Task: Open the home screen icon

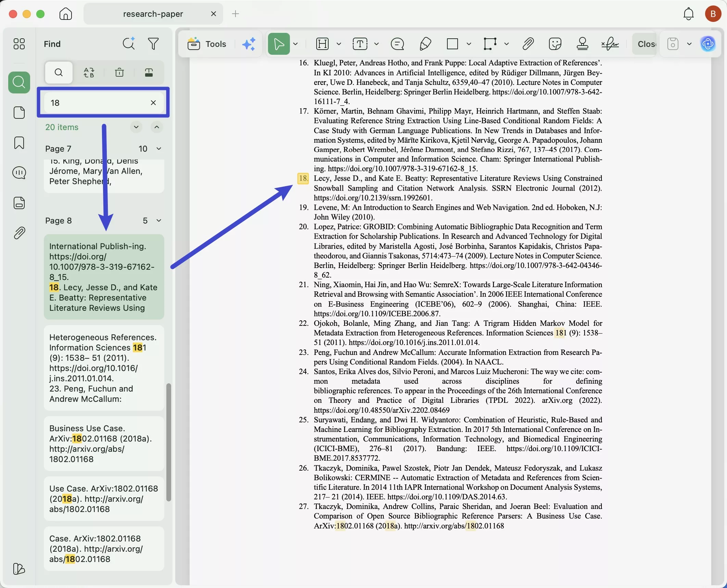Action: 65,14
